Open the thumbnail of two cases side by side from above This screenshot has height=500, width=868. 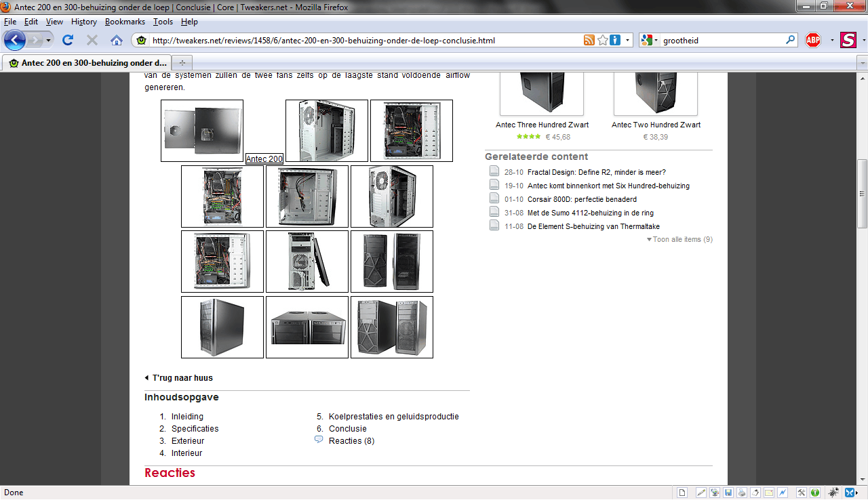tap(307, 327)
